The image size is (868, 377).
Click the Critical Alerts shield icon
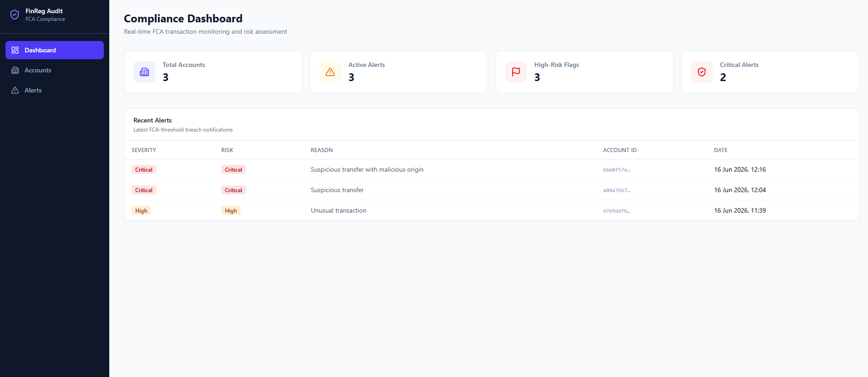coord(702,72)
